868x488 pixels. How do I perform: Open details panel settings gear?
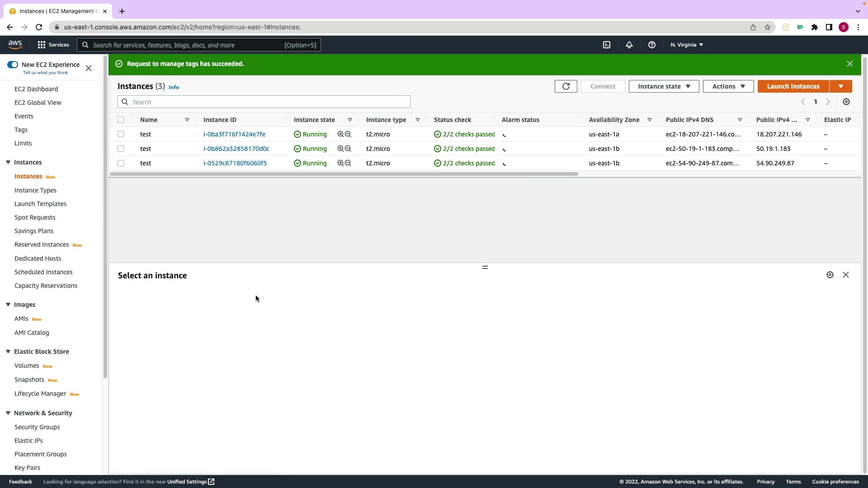(x=830, y=275)
